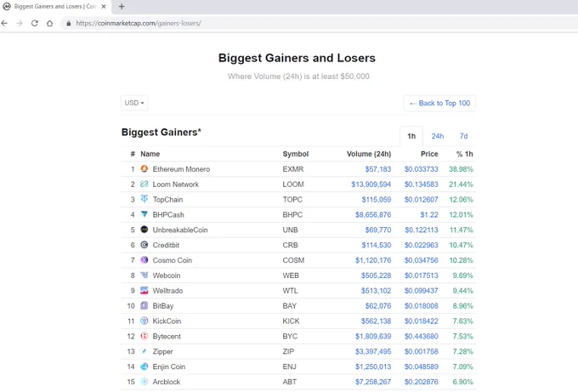
Task: Click the 38.98% change value
Action: 461,169
